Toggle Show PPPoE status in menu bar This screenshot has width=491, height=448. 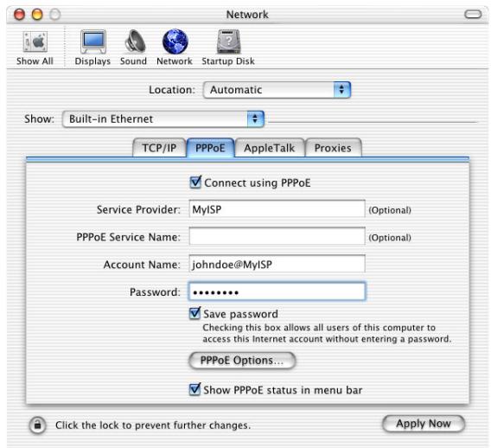coord(194,389)
